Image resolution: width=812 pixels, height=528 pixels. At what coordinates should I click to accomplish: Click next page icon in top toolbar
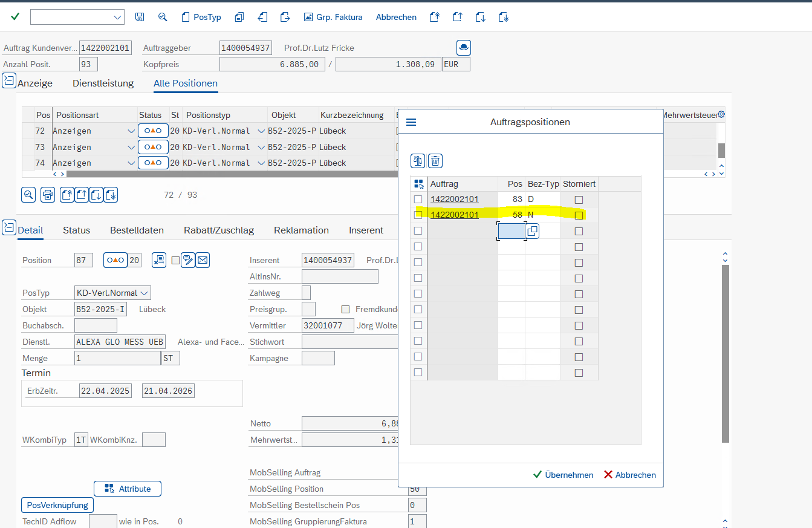(480, 17)
